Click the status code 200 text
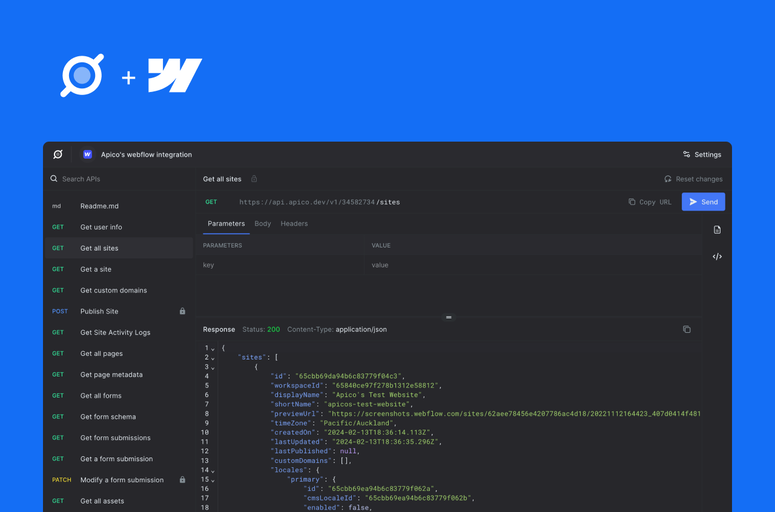 coord(273,329)
